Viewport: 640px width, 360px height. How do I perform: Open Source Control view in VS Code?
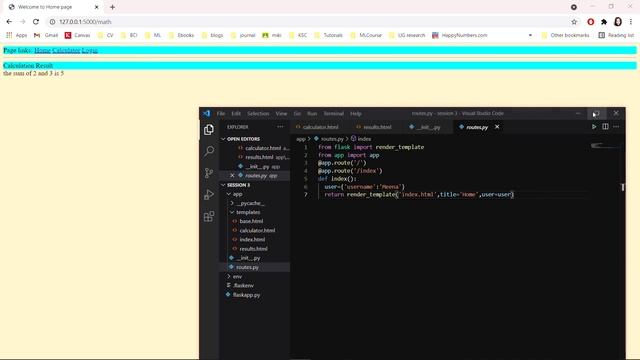[209, 173]
